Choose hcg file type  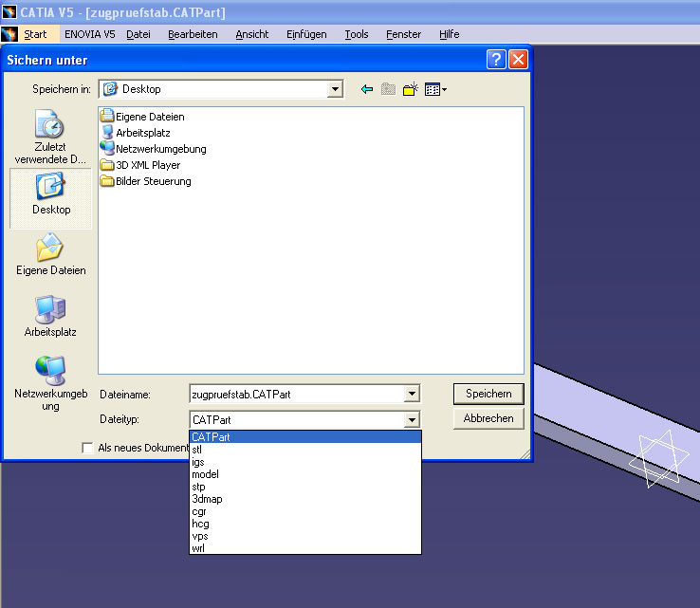(305, 524)
